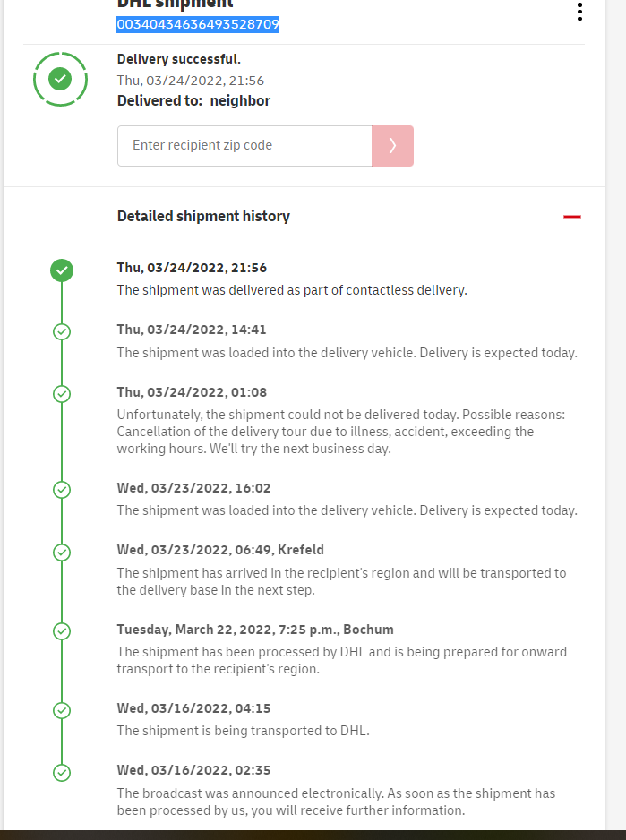The height and width of the screenshot is (840, 626).
Task: Click the Delivery successful status text
Action: coord(178,60)
